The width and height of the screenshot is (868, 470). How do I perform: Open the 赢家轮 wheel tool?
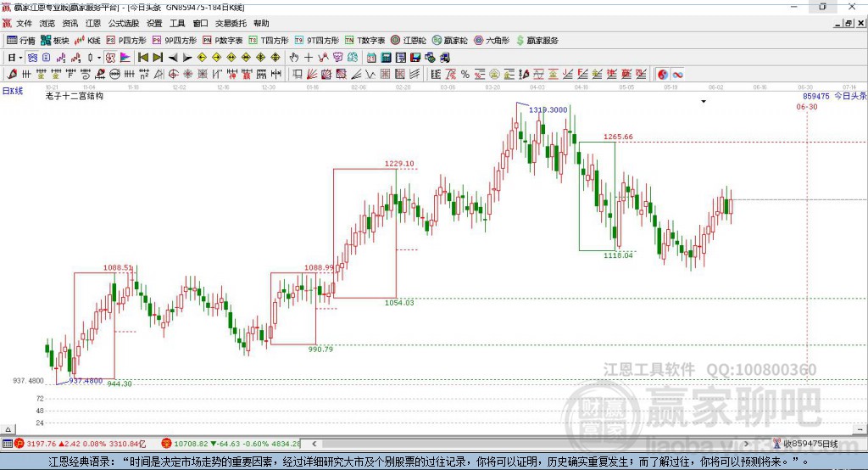[x=449, y=41]
